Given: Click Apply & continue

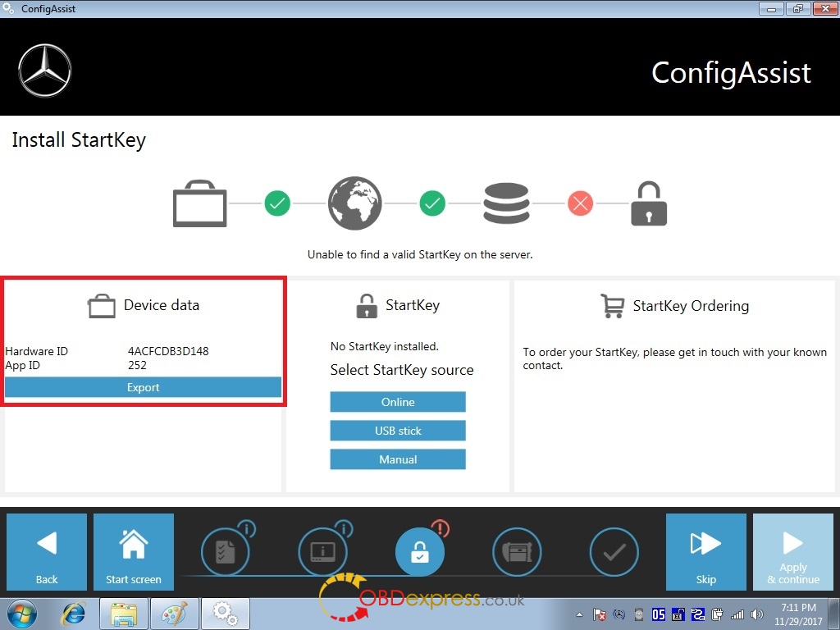Looking at the screenshot, I should [x=792, y=551].
